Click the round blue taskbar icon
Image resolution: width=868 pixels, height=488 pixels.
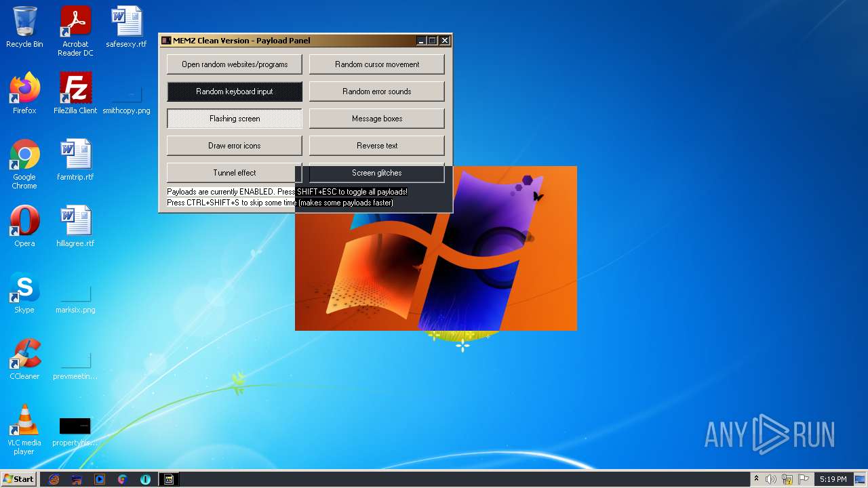[x=145, y=479]
